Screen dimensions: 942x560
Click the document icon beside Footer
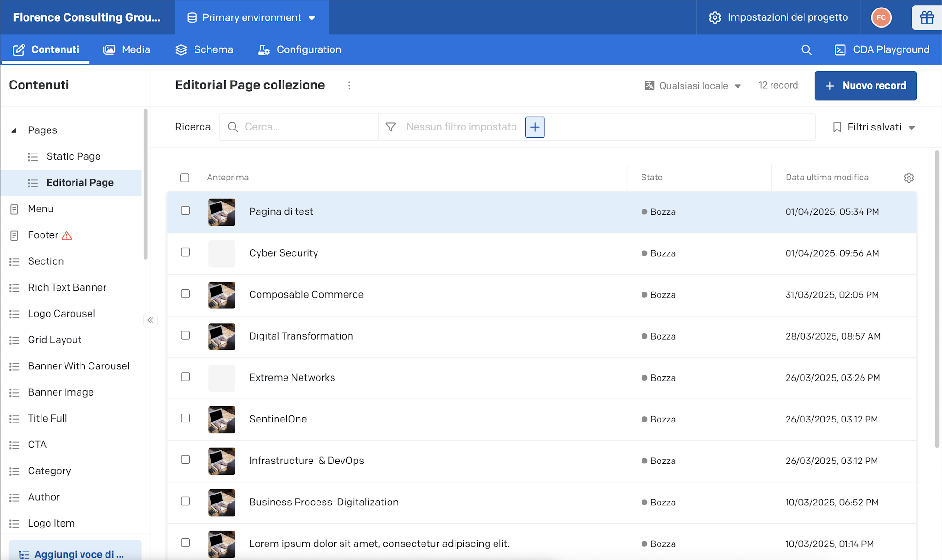point(15,235)
